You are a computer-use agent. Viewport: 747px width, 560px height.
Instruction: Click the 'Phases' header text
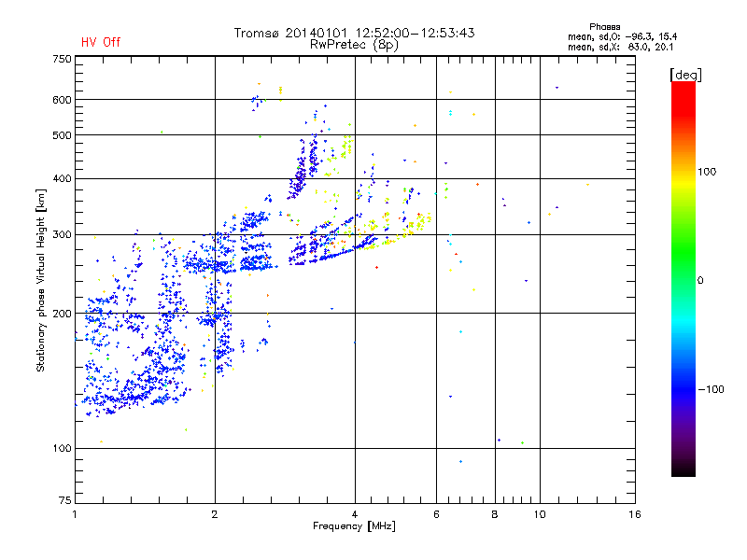click(604, 27)
